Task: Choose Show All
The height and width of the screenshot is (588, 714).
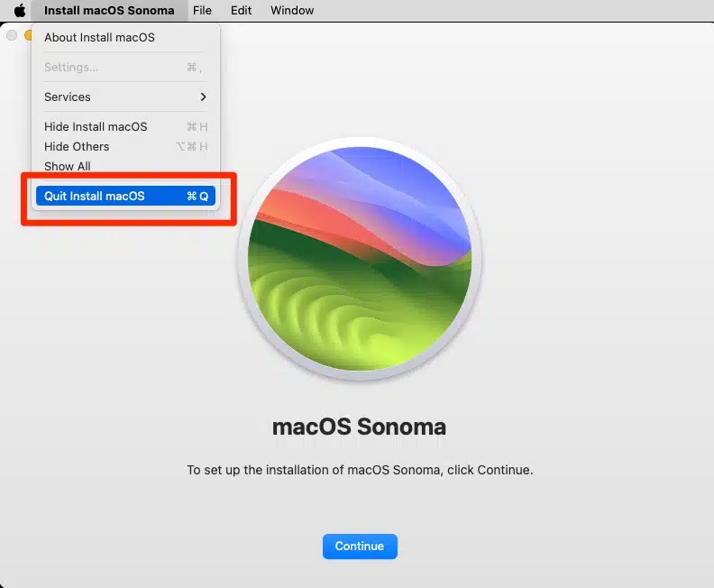Action: pyautogui.click(x=125, y=166)
